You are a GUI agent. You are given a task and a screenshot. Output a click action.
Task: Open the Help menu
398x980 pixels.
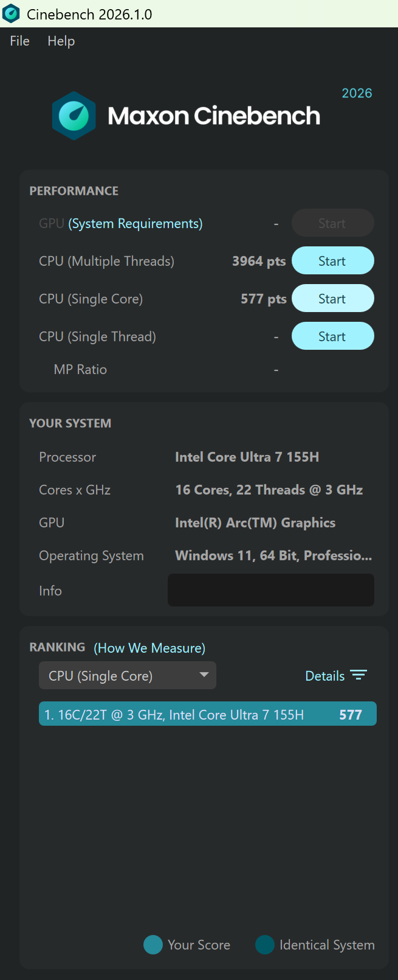point(61,41)
